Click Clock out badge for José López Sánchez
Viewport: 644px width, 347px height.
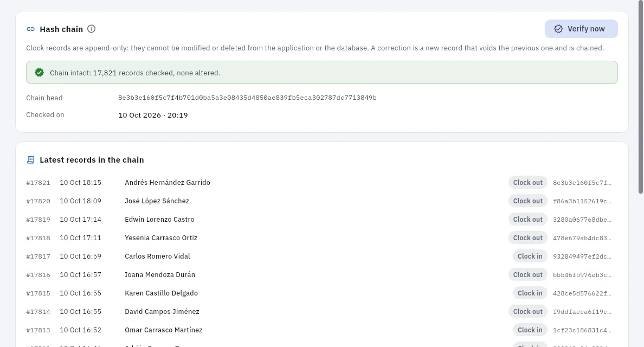click(x=528, y=201)
